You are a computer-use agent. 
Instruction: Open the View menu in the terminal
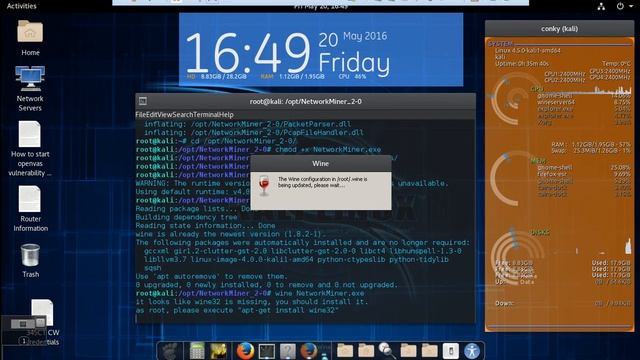tap(164, 115)
